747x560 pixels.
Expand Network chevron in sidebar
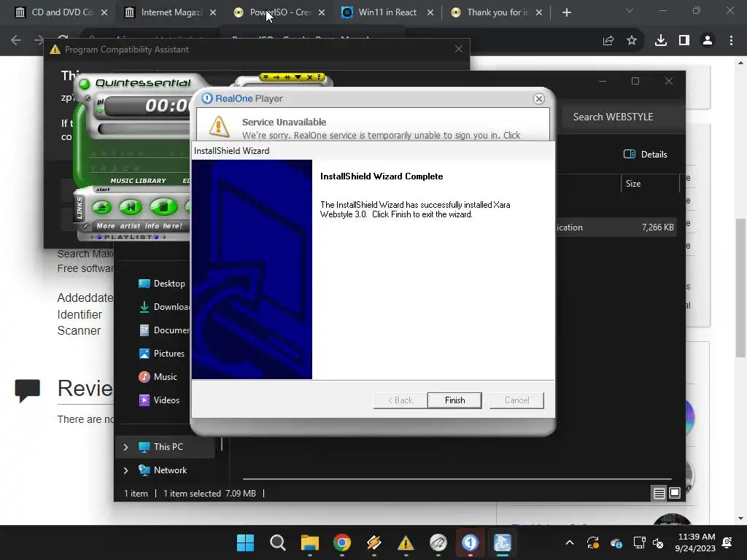pos(125,470)
